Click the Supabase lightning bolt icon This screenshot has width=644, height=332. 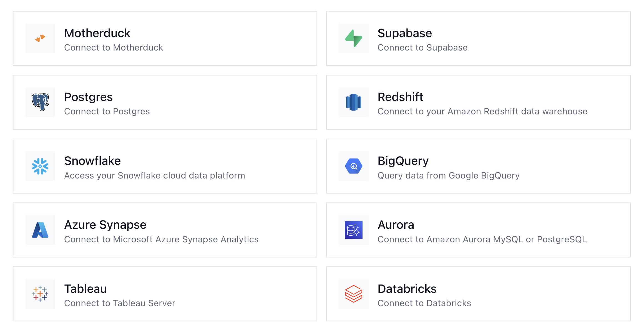(354, 38)
